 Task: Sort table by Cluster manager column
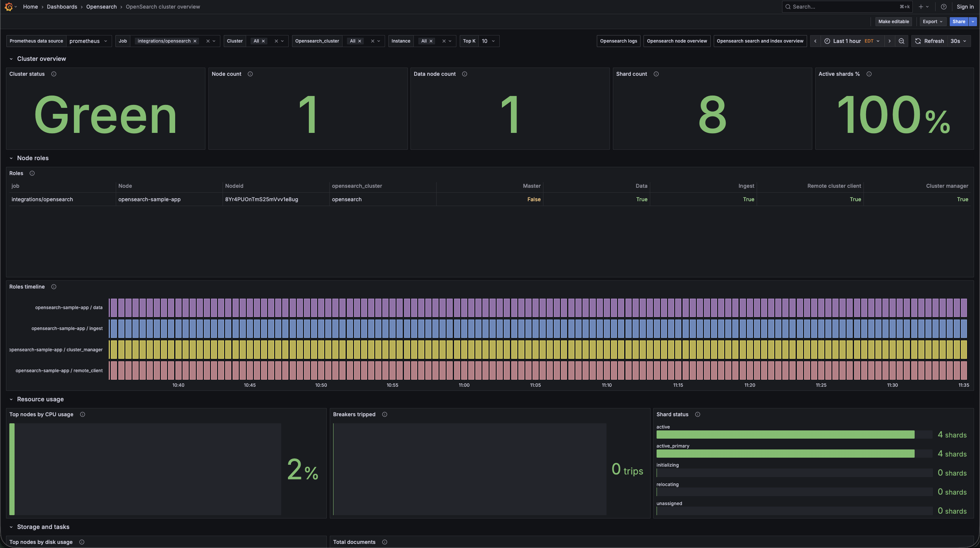point(947,186)
